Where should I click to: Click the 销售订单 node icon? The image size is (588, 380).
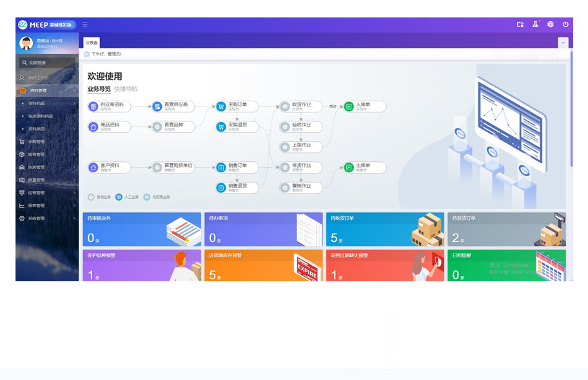click(x=221, y=167)
